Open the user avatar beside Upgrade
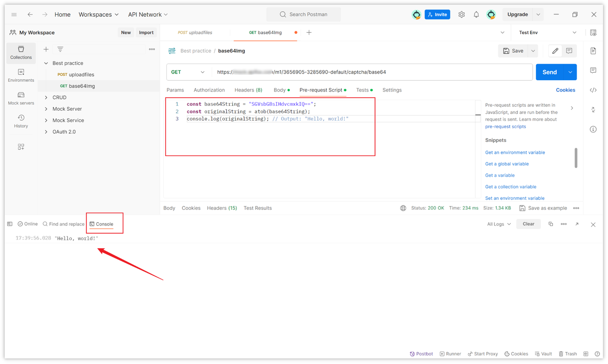The width and height of the screenshot is (608, 364). tap(491, 15)
